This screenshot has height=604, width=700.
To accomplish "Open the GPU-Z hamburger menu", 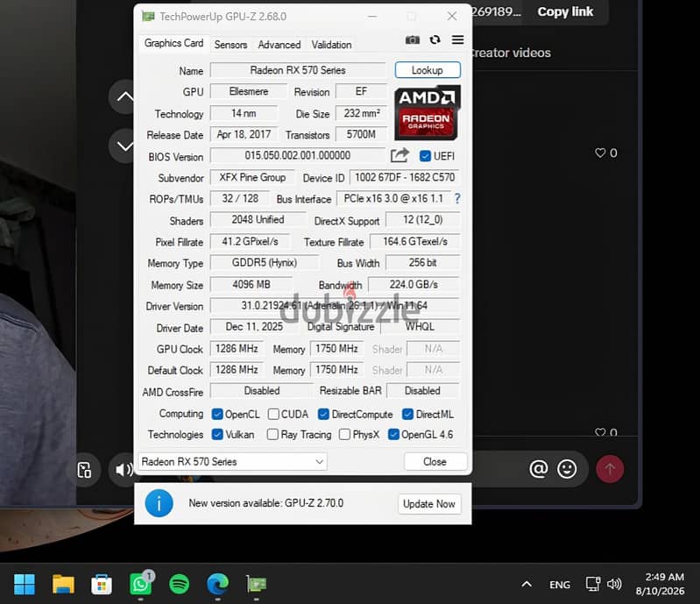I will (x=457, y=39).
